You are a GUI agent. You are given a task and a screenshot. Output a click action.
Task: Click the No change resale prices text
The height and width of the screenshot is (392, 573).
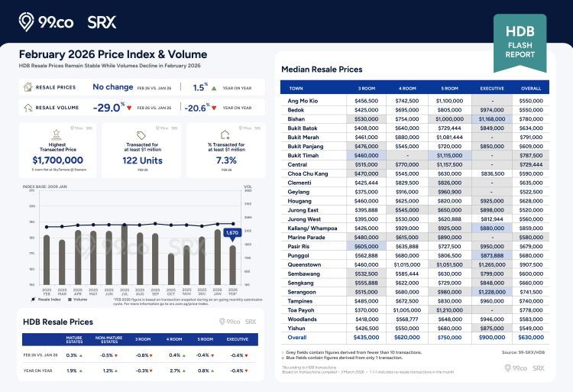tap(112, 87)
